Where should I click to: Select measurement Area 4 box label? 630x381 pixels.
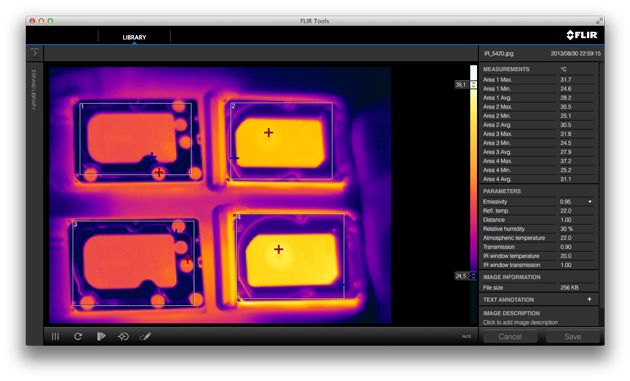coord(238,217)
